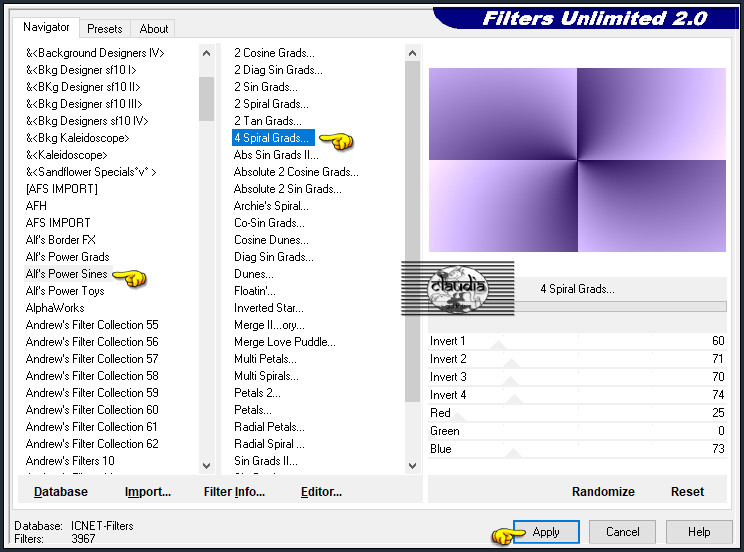Select &<Sandflower Specials°v° > category
The image size is (744, 552).
(91, 172)
